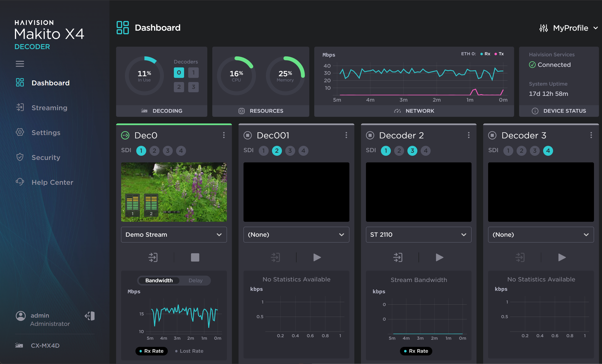Toggle the Delay view on Dec0 statistics

point(195,280)
